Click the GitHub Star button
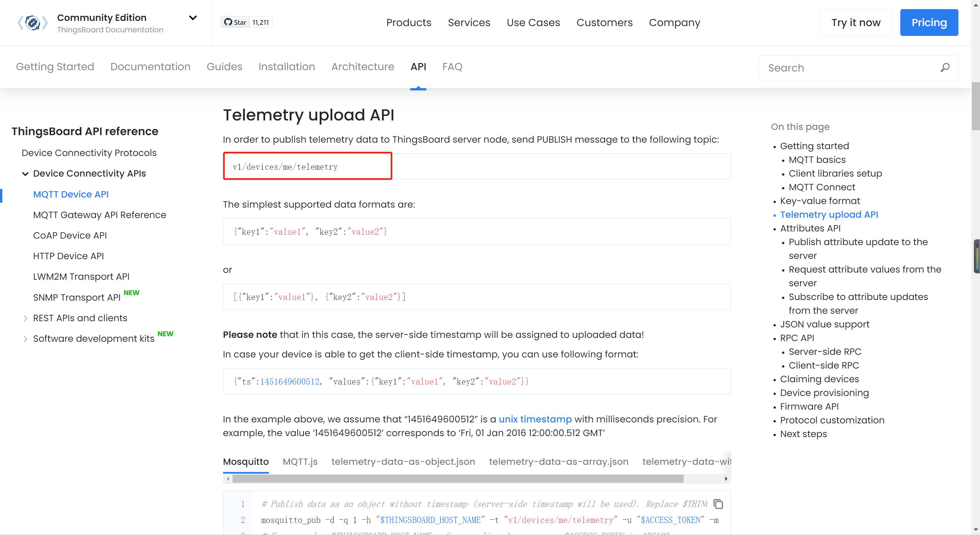This screenshot has height=535, width=980. pyautogui.click(x=236, y=22)
